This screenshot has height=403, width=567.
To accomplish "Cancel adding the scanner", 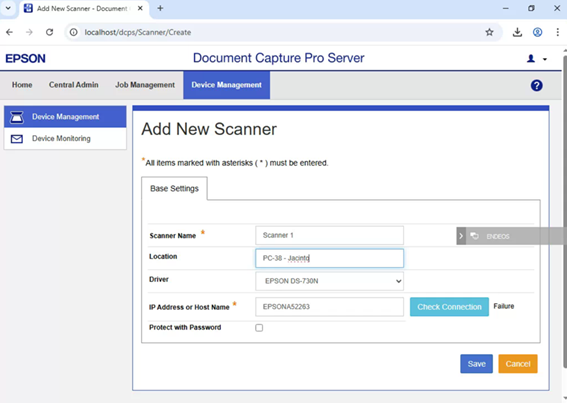I will pos(518,364).
